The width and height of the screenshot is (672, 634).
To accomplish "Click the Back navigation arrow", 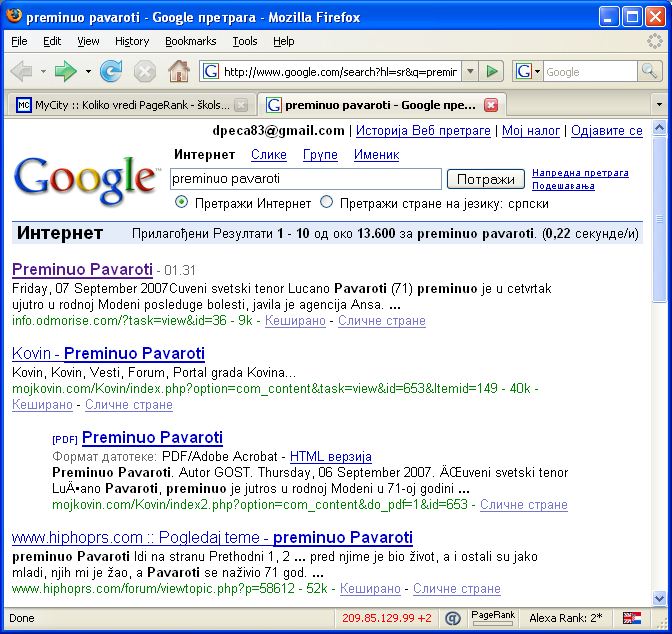I will coord(21,71).
